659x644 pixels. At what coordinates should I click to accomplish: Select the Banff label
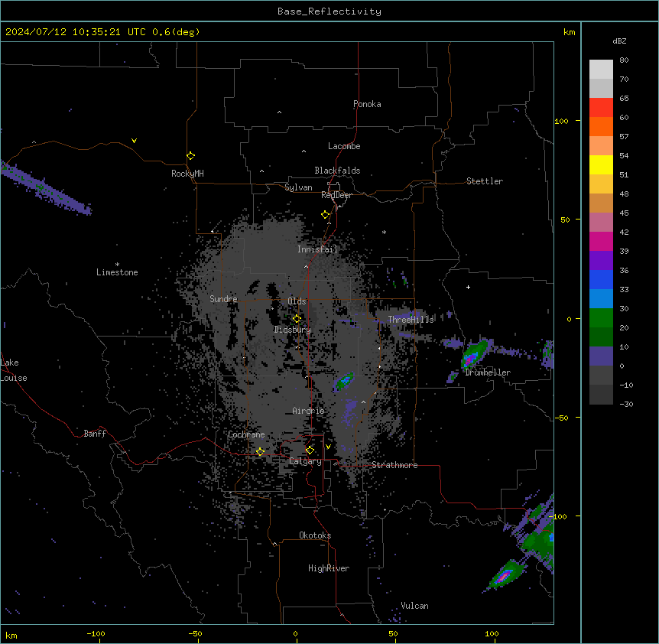coord(95,434)
